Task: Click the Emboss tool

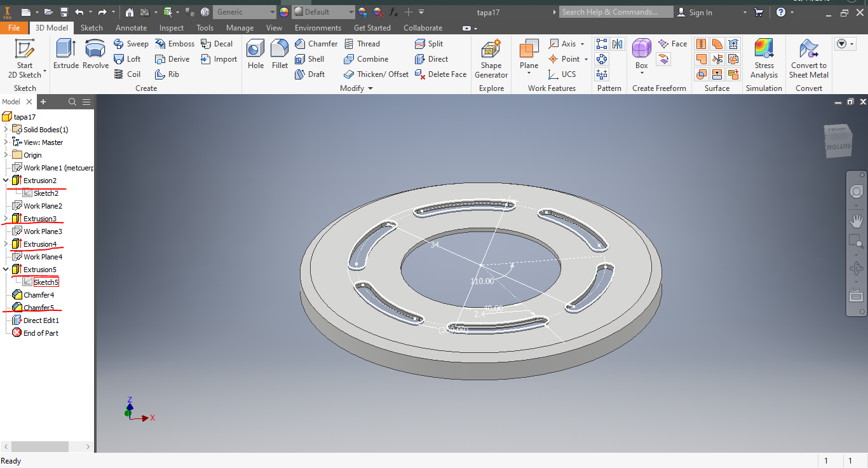Action: [x=175, y=44]
